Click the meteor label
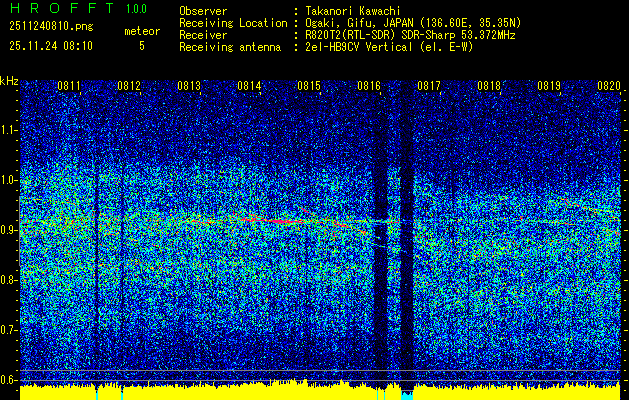This screenshot has height=400, width=629. click(142, 31)
